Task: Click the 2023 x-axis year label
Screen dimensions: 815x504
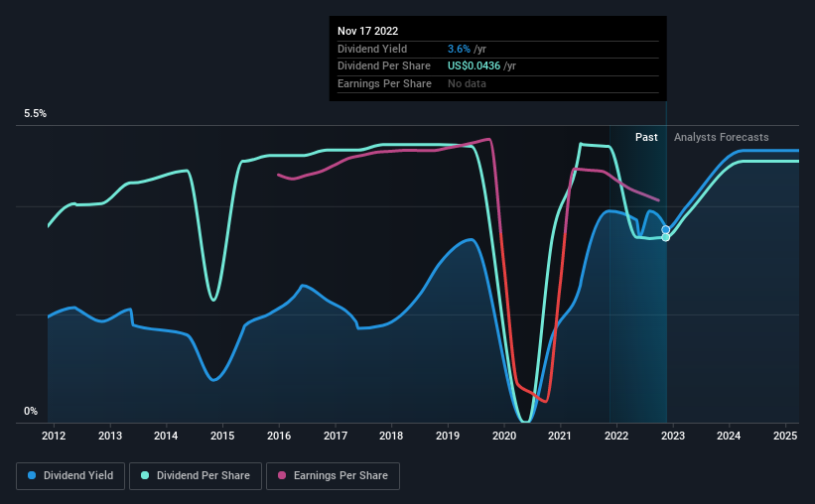Action: [x=673, y=436]
